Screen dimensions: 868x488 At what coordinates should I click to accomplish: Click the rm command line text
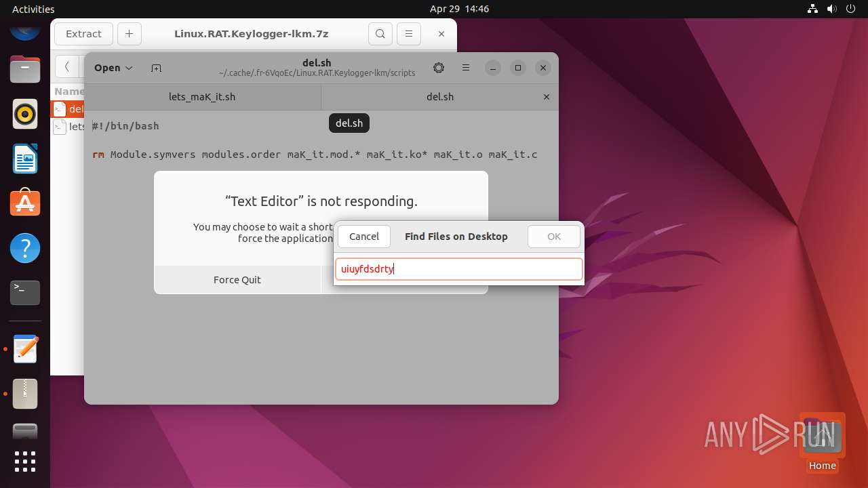[x=315, y=155]
